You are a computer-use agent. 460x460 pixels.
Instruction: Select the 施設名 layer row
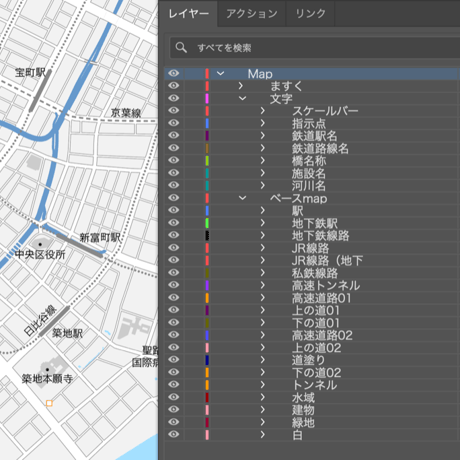tap(312, 173)
